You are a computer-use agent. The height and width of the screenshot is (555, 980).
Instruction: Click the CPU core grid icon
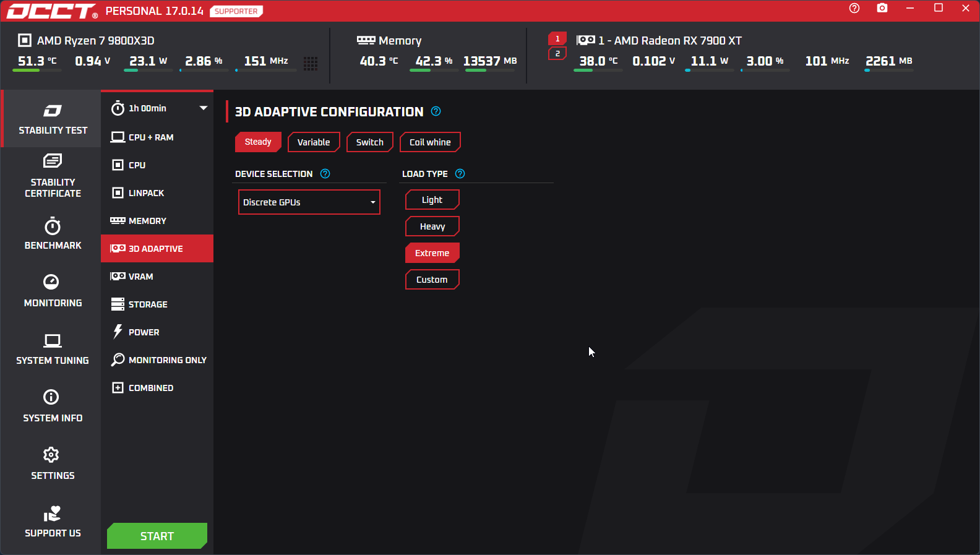[x=311, y=62]
